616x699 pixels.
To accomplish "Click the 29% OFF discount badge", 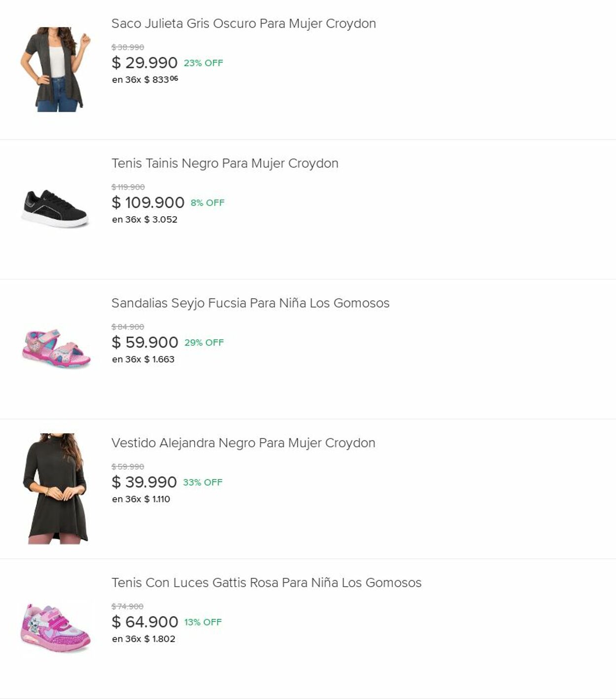I will coord(204,343).
